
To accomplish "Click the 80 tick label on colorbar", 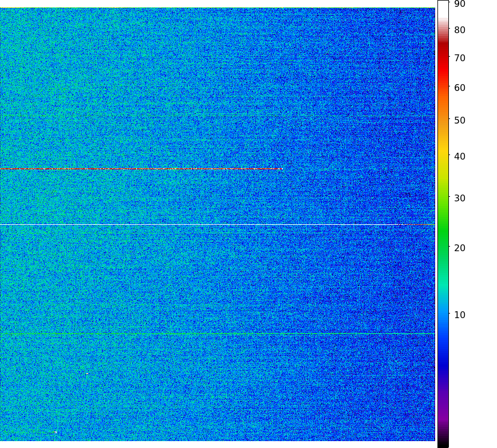I will pos(459,30).
